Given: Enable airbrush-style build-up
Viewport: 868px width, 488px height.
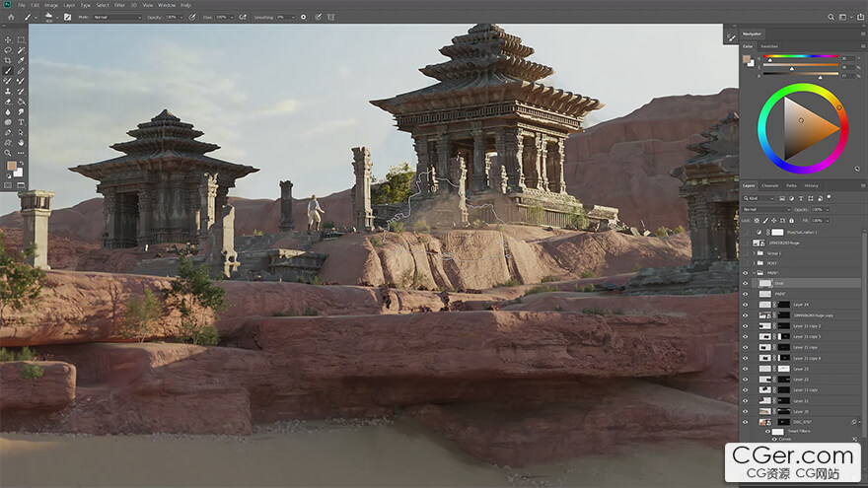Looking at the screenshot, I should [x=243, y=17].
